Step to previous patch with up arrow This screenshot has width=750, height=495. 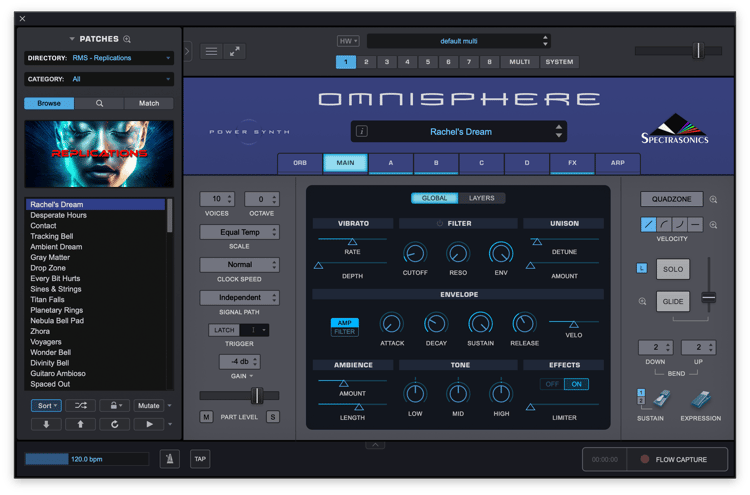[80, 424]
